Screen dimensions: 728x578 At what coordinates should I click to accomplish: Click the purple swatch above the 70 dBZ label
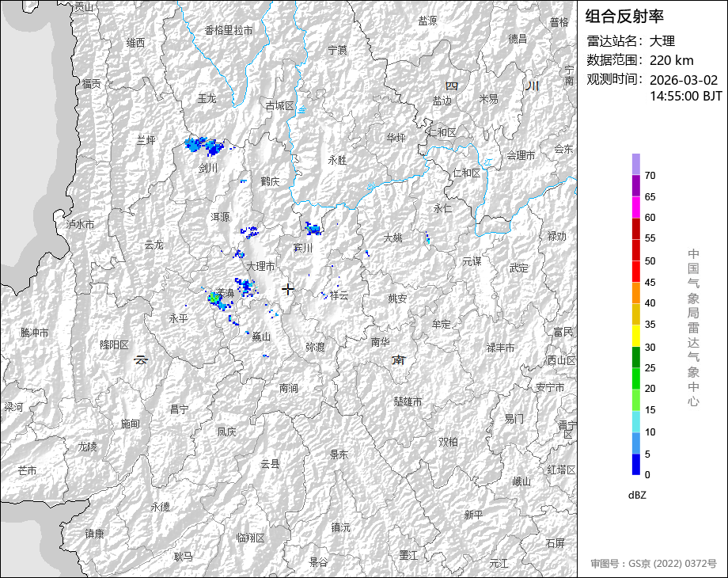[635, 164]
